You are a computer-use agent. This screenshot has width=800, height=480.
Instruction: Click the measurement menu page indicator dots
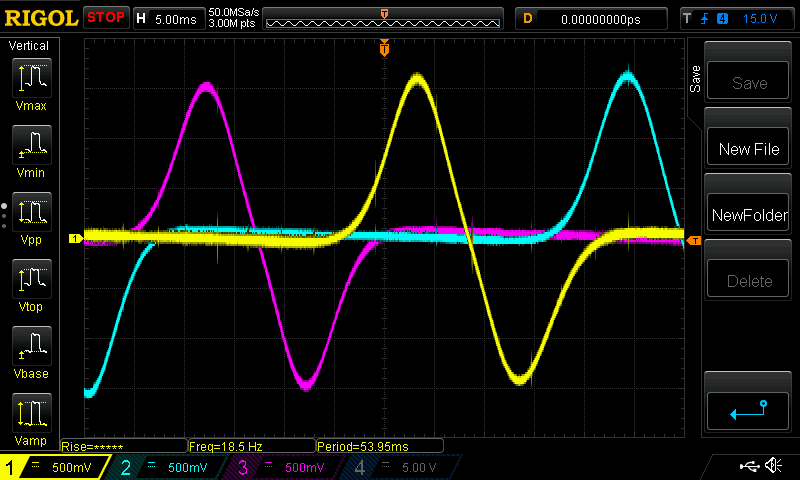coord(4,216)
